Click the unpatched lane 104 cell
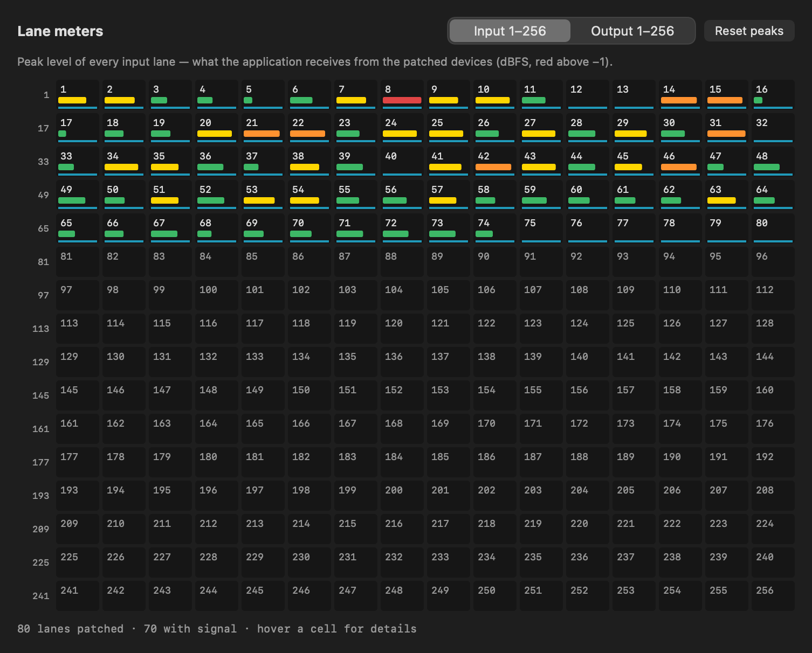 402,296
